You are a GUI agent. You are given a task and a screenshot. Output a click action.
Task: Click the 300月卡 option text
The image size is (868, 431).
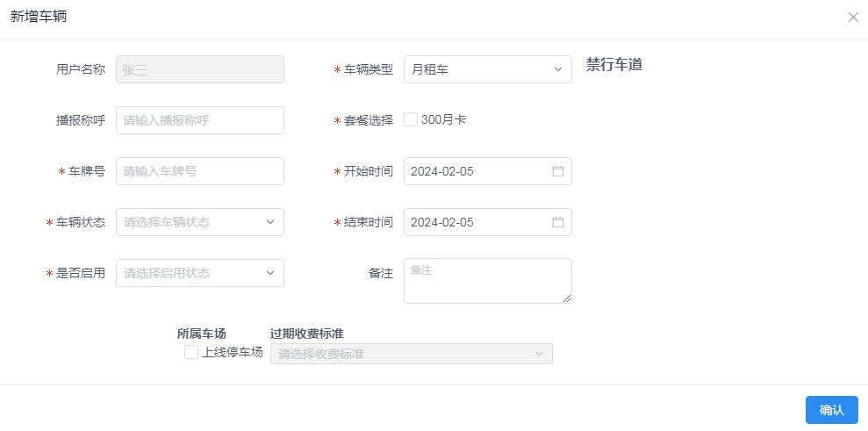coord(443,119)
